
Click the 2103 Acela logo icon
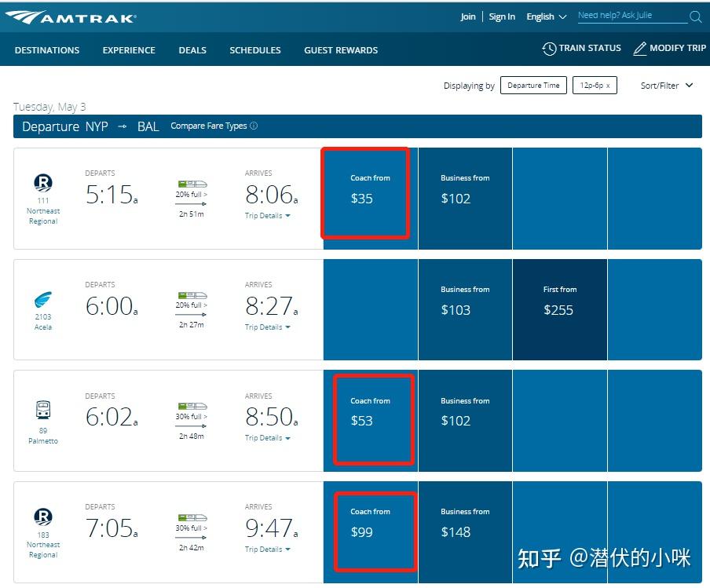pyautogui.click(x=43, y=299)
